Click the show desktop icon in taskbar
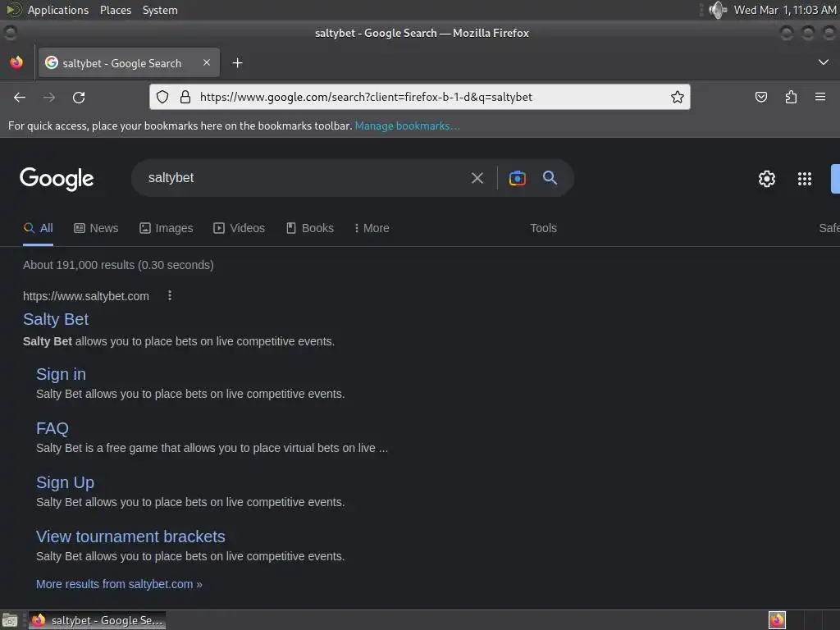Image resolution: width=840 pixels, height=630 pixels. pos(10,620)
